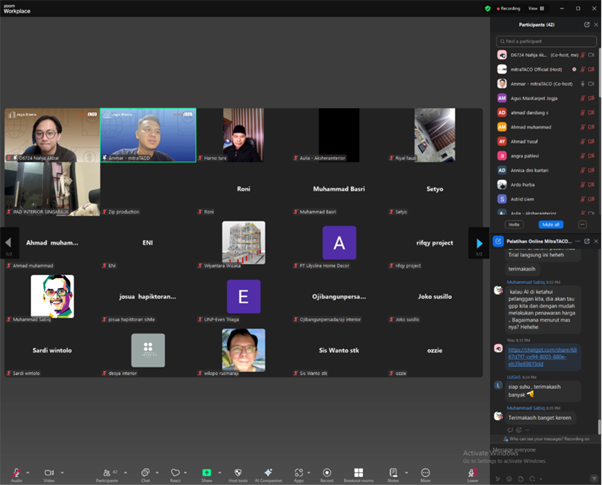Image resolution: width=602 pixels, height=485 pixels.
Task: Open the AI Companion tool
Action: coord(267,472)
